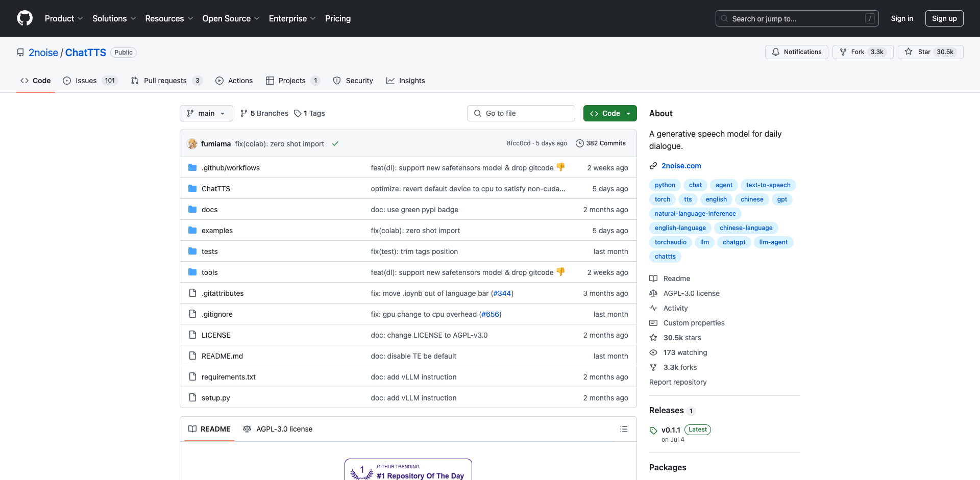Click the branch icon next to 5 Branches
The image size is (980, 480).
244,113
